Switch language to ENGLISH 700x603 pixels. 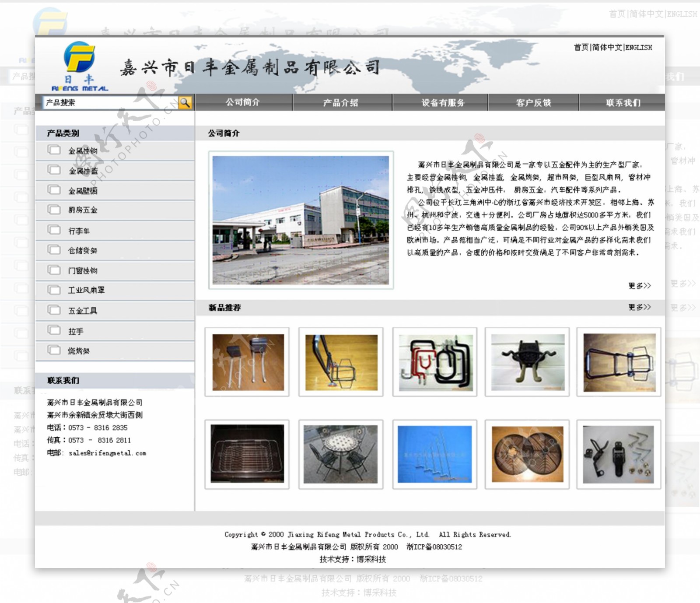(639, 47)
